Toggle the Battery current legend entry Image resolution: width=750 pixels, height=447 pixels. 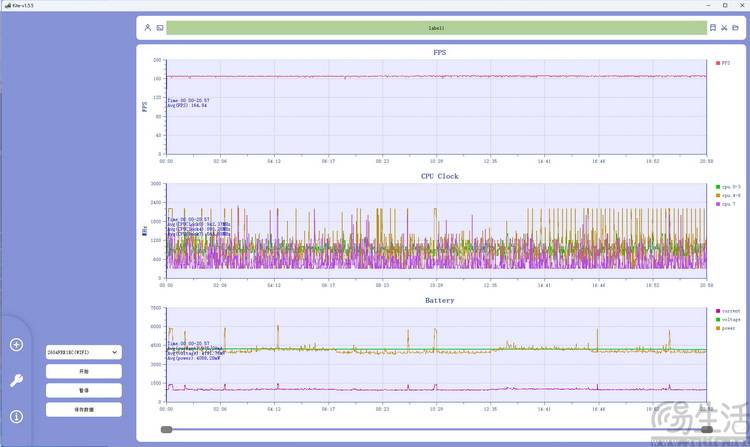pos(728,311)
